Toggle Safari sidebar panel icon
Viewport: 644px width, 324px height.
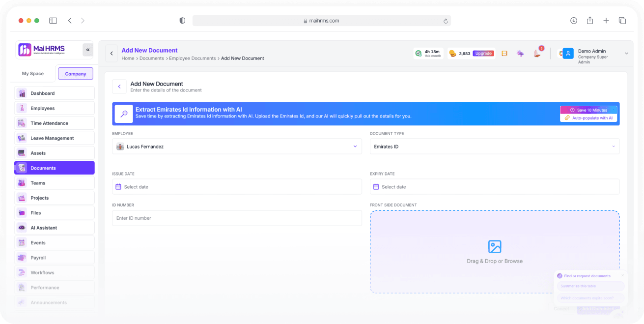[x=53, y=21]
